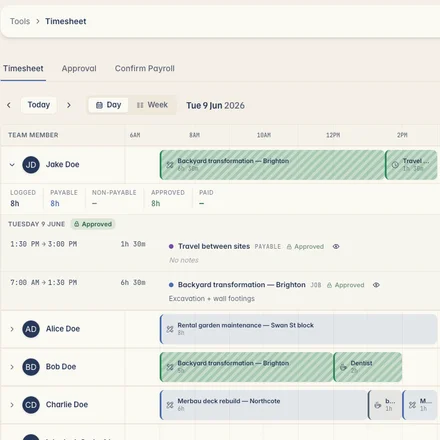Click the Approved badge beside Tuesday 9 June

93,224
